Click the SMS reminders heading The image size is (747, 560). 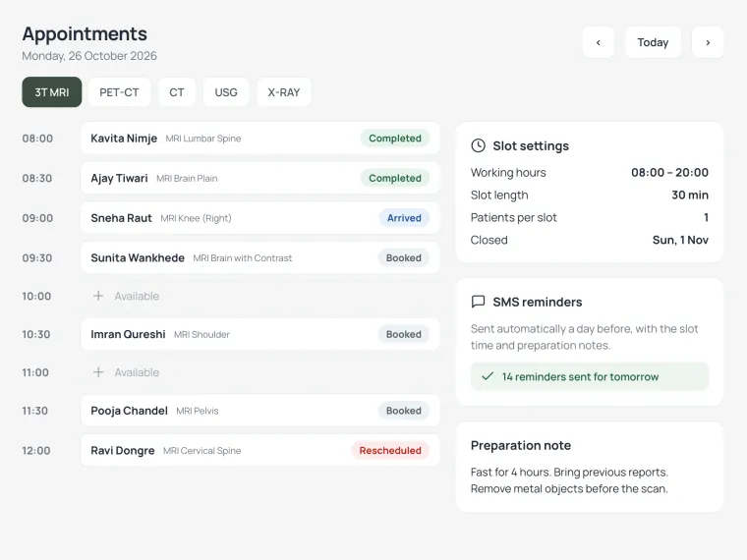pos(538,302)
